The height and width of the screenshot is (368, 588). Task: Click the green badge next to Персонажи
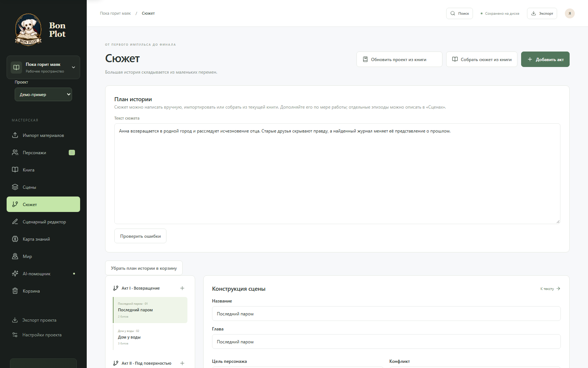click(72, 152)
